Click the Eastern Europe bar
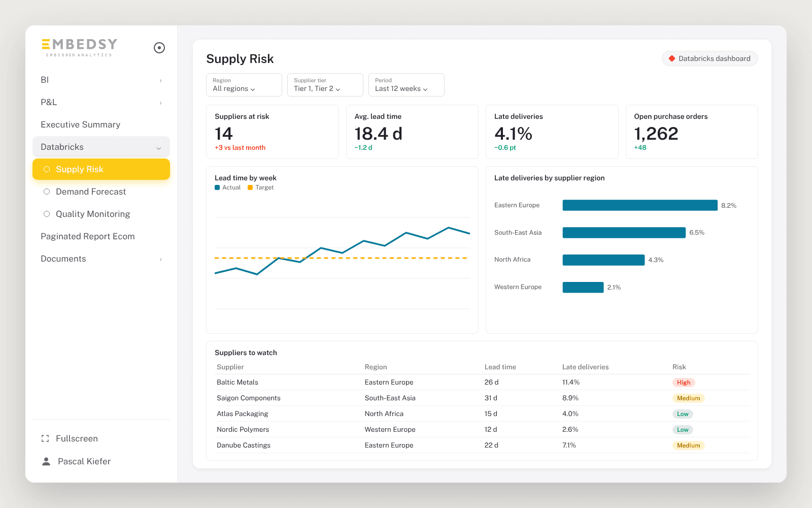Screen dimensions: 812x508 pyautogui.click(x=640, y=205)
